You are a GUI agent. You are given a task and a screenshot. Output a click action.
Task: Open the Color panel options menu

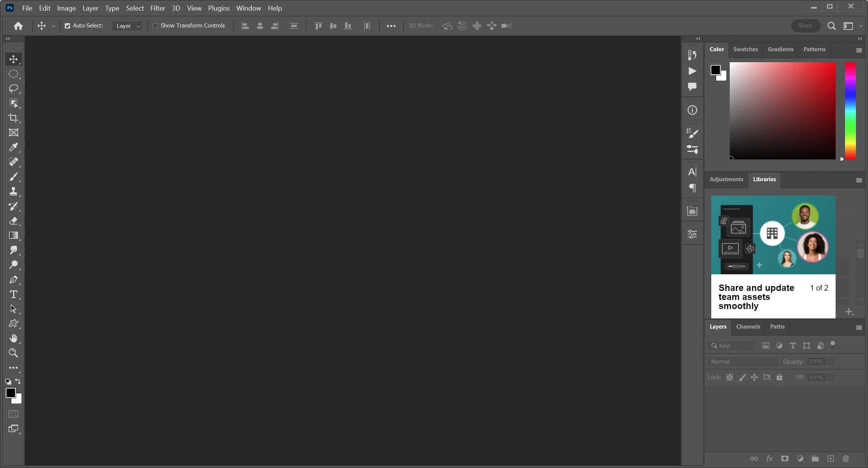tap(859, 50)
